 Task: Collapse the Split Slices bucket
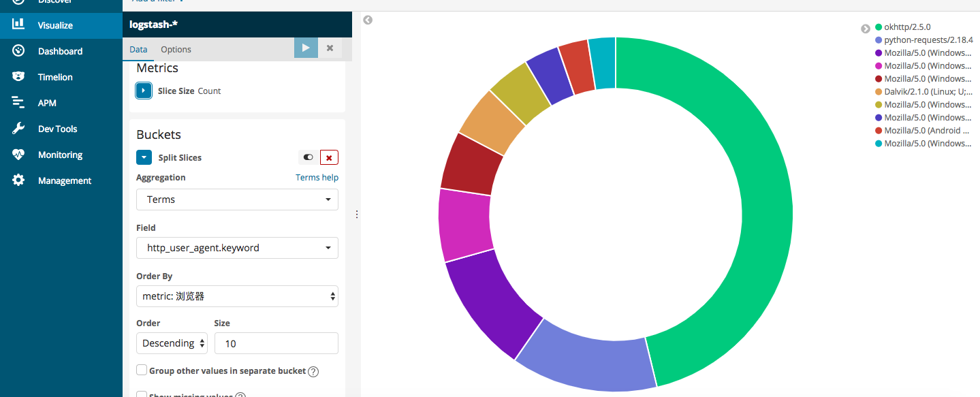[144, 157]
